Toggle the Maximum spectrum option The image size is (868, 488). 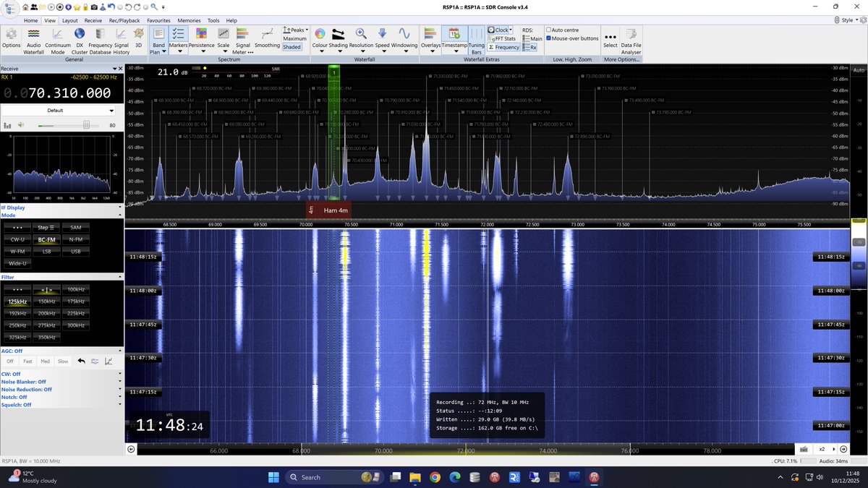point(294,38)
